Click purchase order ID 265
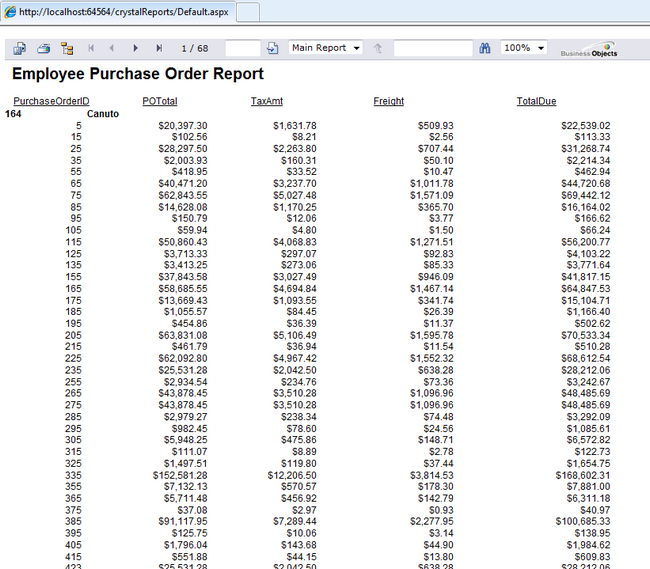This screenshot has width=650, height=569. pos(73,393)
